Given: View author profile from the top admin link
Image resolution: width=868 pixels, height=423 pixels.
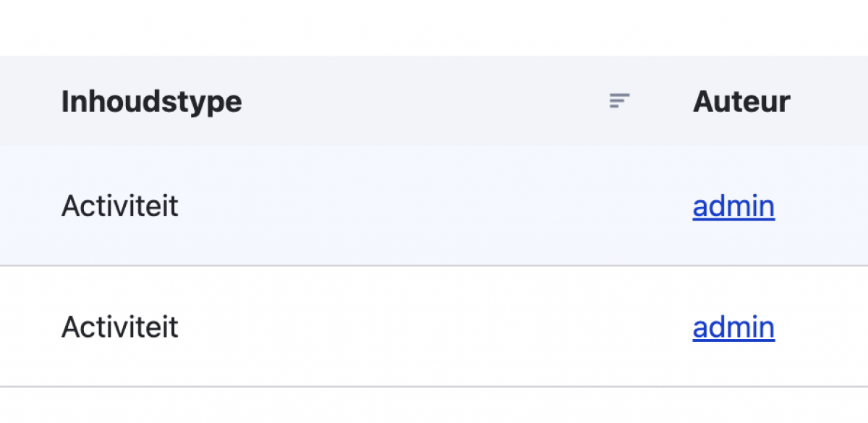Looking at the screenshot, I should [x=733, y=206].
